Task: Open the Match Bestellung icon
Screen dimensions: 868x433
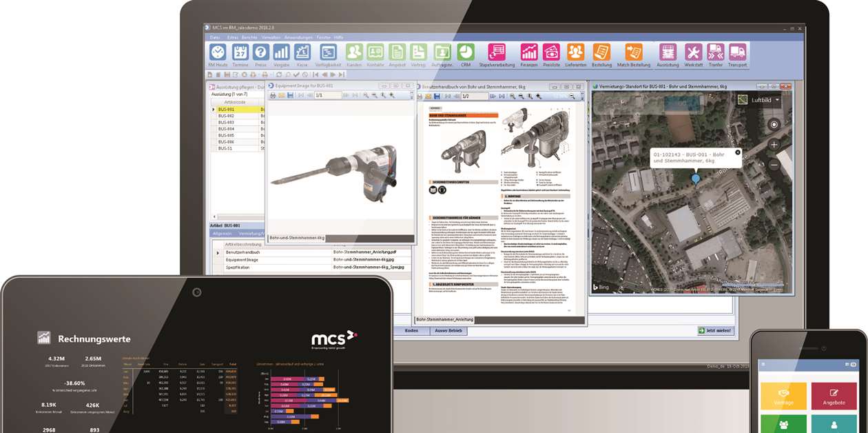Action: click(634, 52)
